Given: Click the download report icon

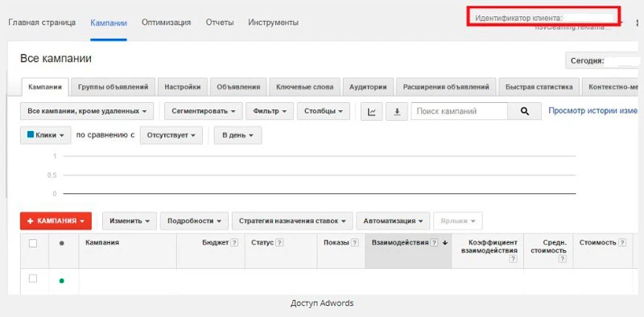Looking at the screenshot, I should click(397, 112).
